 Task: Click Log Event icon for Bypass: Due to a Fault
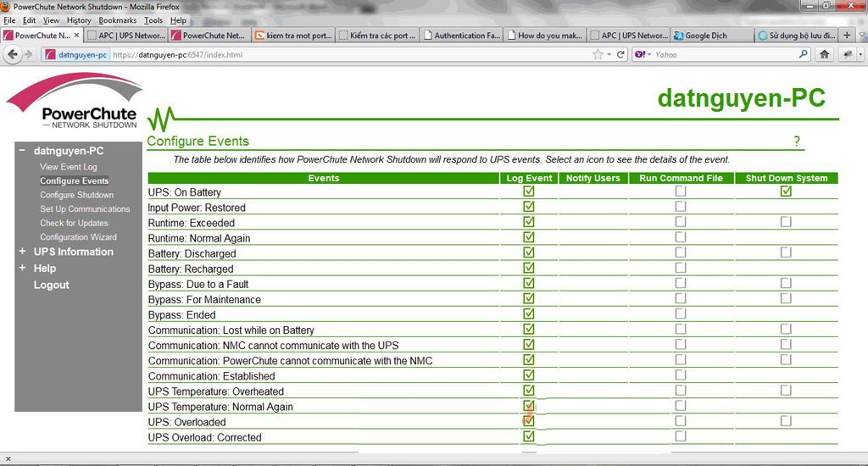[x=529, y=283]
